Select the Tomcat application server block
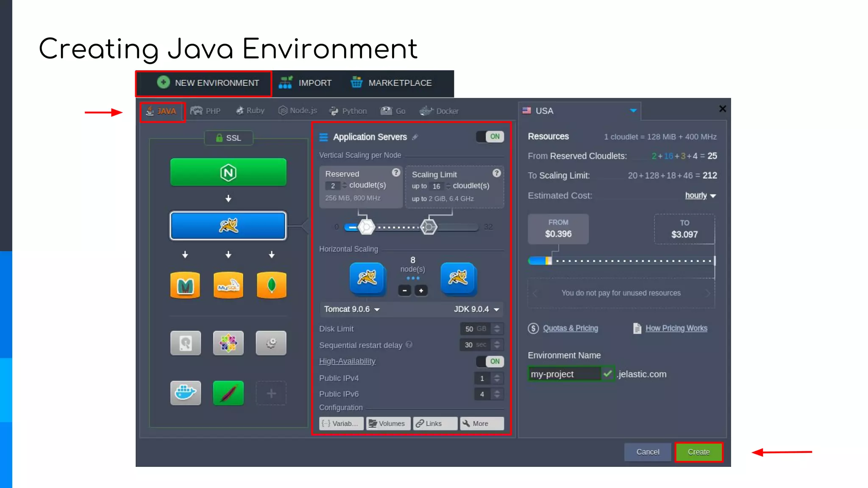 pos(228,226)
